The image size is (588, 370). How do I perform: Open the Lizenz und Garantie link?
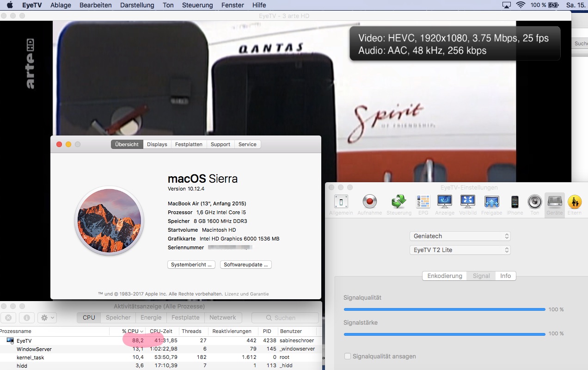coord(247,294)
